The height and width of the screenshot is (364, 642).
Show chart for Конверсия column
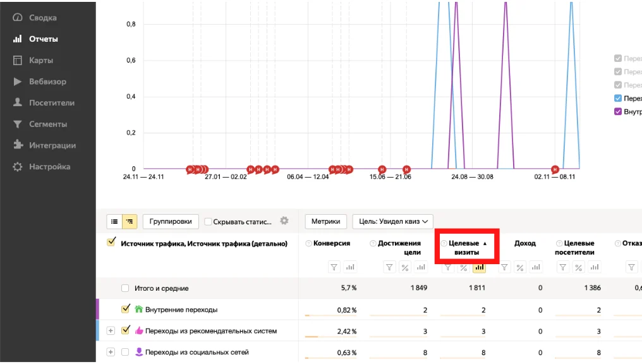coord(350,267)
